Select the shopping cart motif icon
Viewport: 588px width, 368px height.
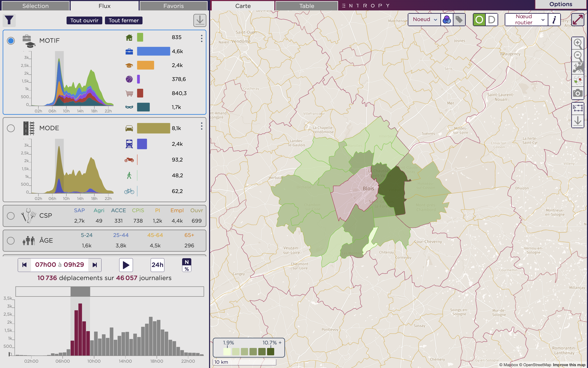pos(129,93)
